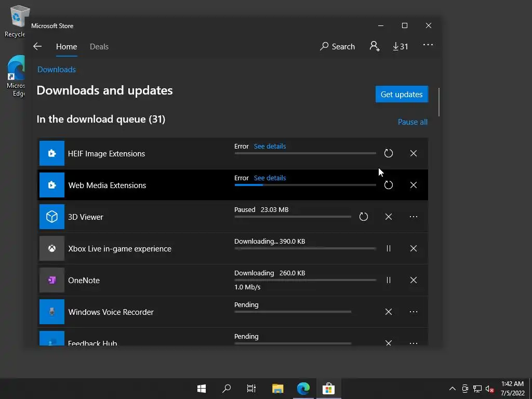Viewport: 532px width, 399px height.
Task: Click the HEIF Image Extensions app icon
Action: coord(52,153)
